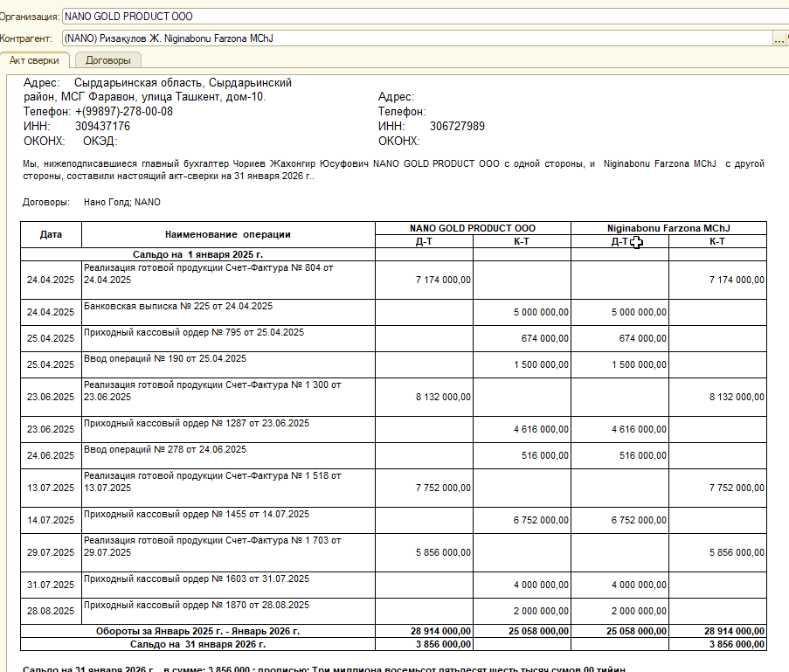Select Приходный кассовый ордер № 1603 row
789x672 pixels.
tap(393, 585)
